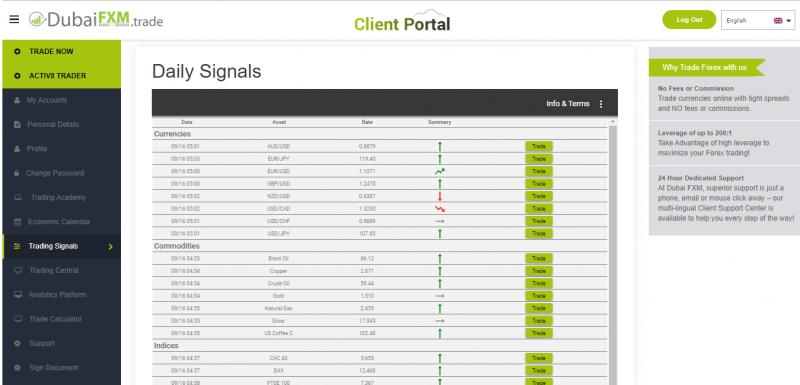Click Trade button for CAC 40
The height and width of the screenshot is (385, 800).
pyautogui.click(x=539, y=358)
